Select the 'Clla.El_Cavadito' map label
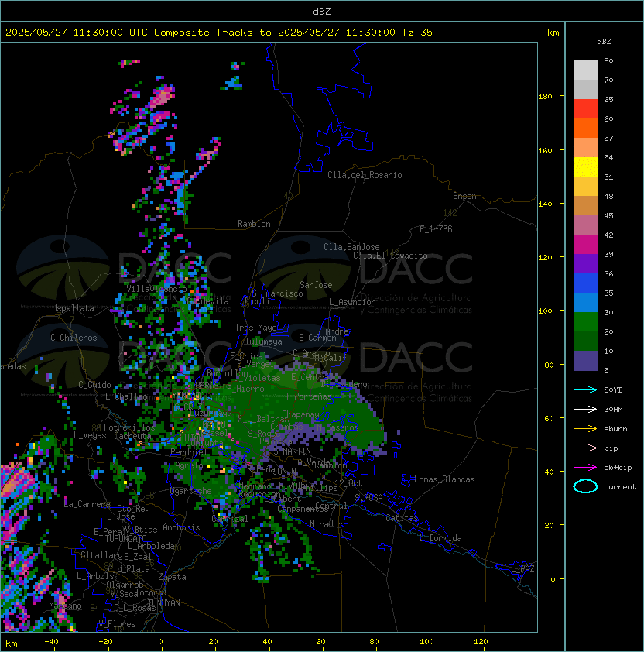644x652 pixels. tap(390, 256)
